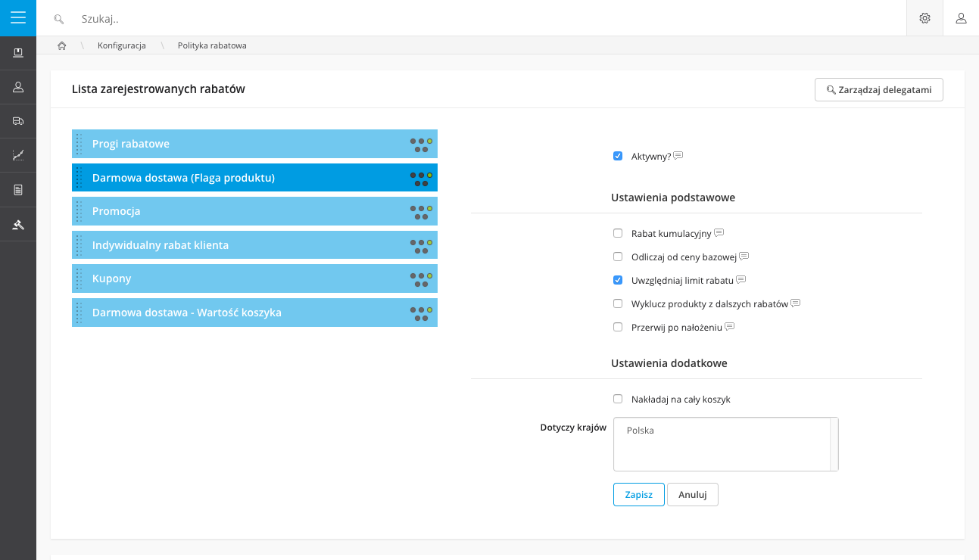Check the Nakładaj na cały koszyk option
The width and height of the screenshot is (979, 560).
618,399
